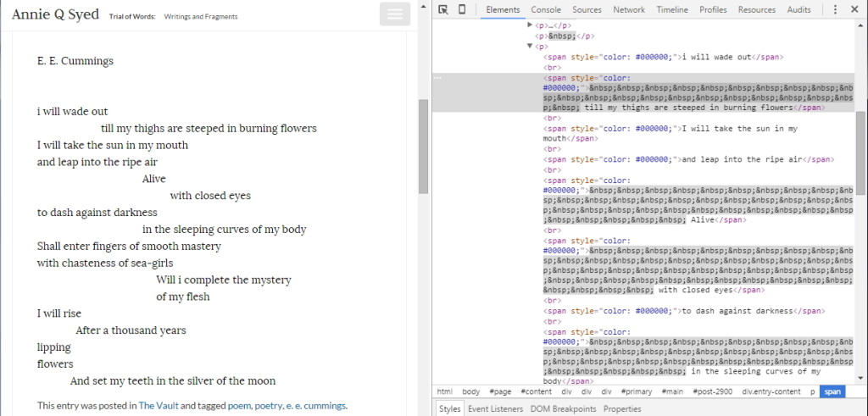Open the Sources tab
The image size is (868, 416).
pos(587,9)
